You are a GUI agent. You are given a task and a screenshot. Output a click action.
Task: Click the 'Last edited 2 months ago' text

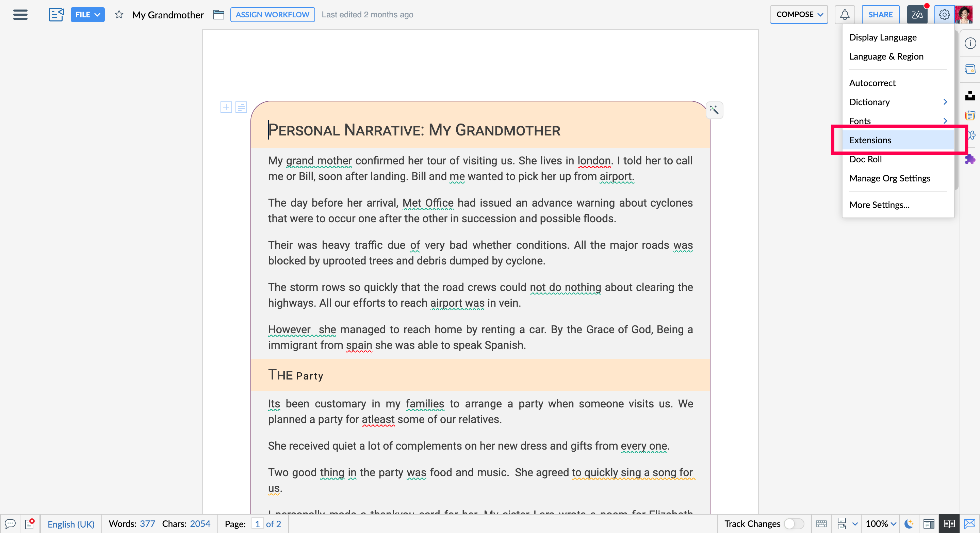click(x=367, y=14)
